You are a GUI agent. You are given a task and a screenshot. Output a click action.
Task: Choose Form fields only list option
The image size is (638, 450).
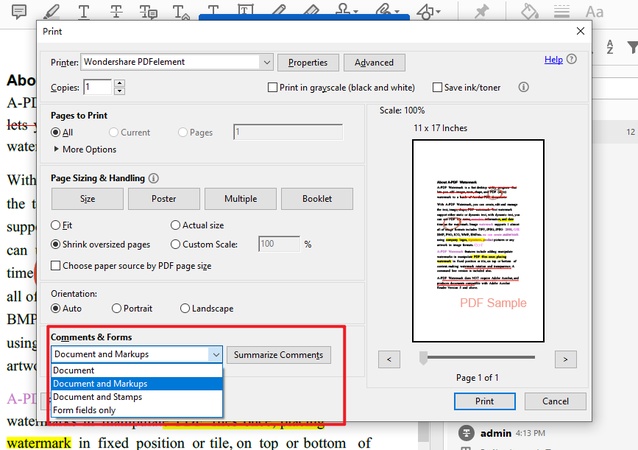pyautogui.click(x=137, y=410)
